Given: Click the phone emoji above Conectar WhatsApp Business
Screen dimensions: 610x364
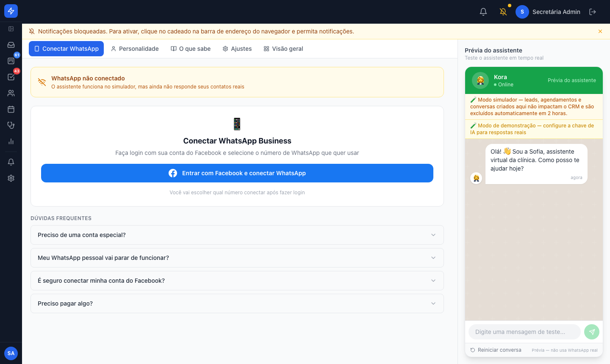Looking at the screenshot, I should tap(237, 124).
